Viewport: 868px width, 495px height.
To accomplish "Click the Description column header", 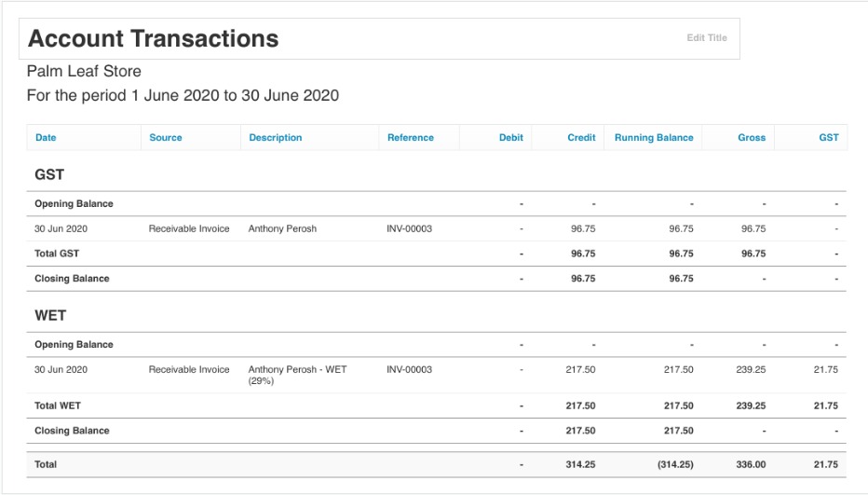I will pos(276,138).
